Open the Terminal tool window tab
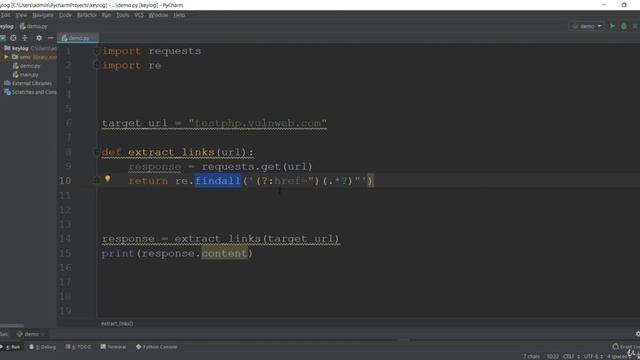 113,347
